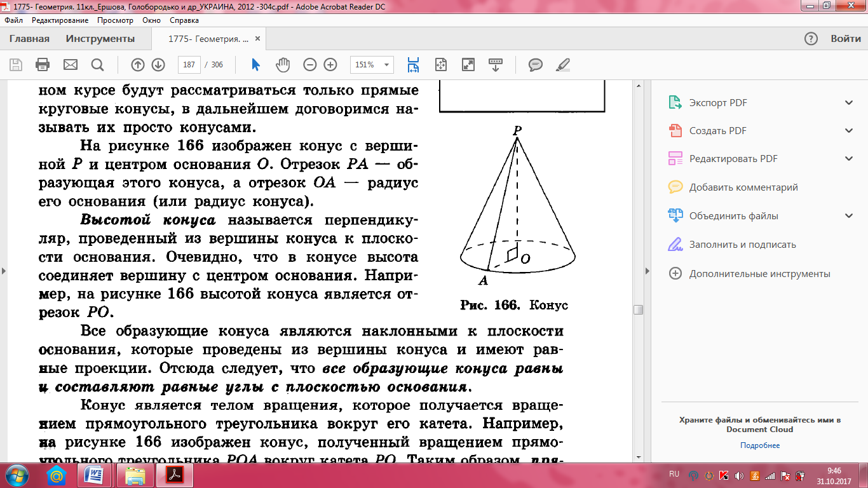This screenshot has width=868, height=488.
Task: Click the page number input field
Action: (190, 64)
